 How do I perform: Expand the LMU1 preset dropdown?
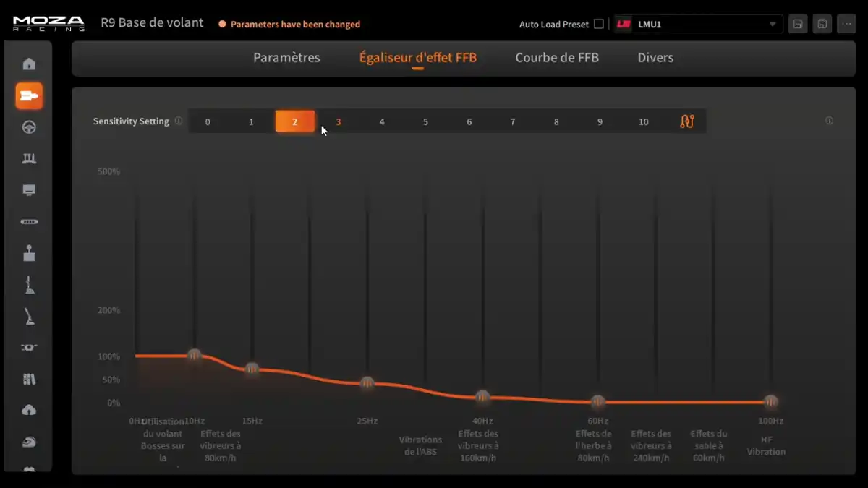click(698, 24)
